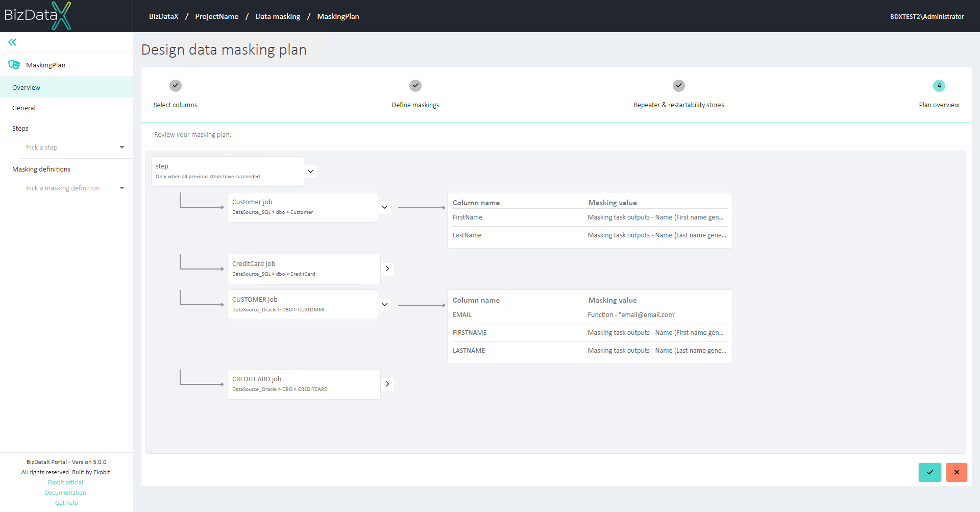Click LastName column row
The image size is (980, 512).
tap(590, 235)
